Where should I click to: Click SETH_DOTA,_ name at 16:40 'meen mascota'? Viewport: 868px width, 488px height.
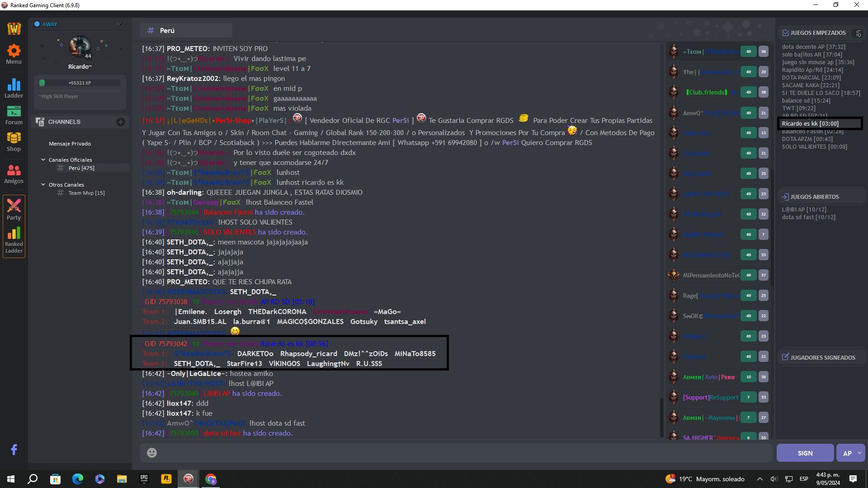[191, 242]
